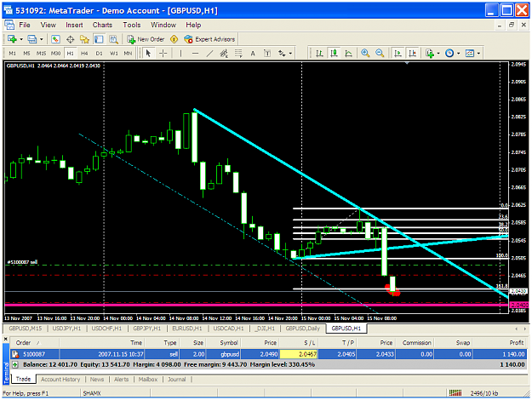Select the cursor arrow tool
Screen dimensions: 532x400
pyautogui.click(x=148, y=54)
